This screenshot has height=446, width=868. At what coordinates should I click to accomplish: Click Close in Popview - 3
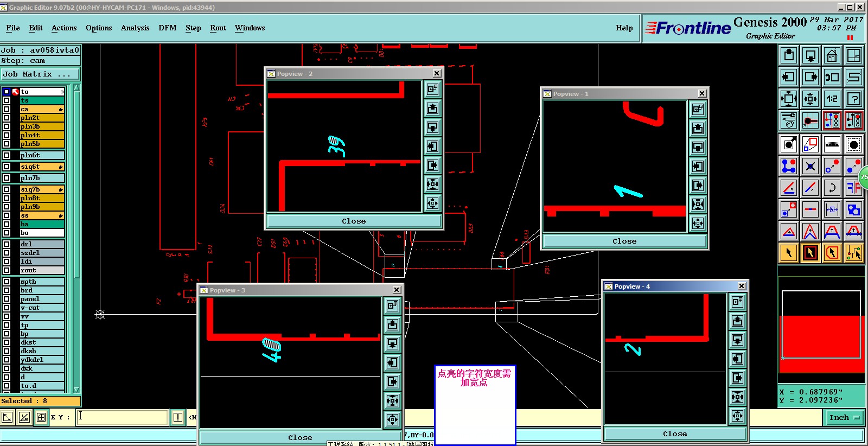300,437
